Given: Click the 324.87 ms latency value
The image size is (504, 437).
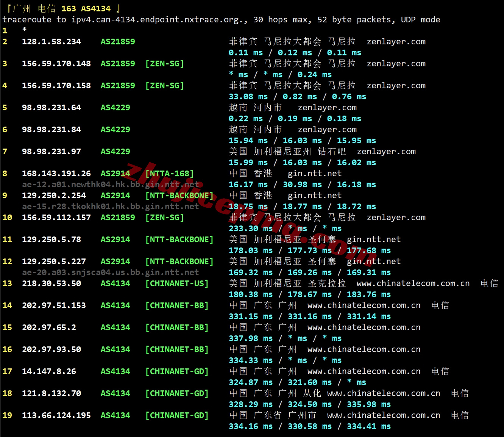Looking at the screenshot, I should point(251,382).
